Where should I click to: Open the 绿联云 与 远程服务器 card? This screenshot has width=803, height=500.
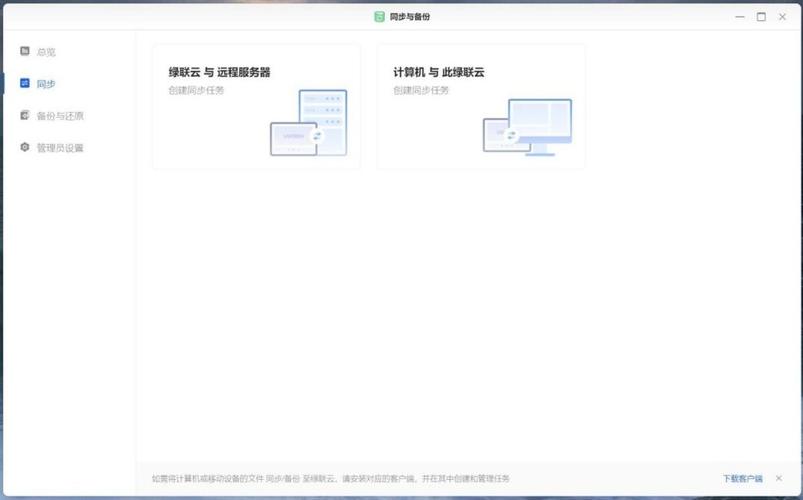(x=257, y=107)
